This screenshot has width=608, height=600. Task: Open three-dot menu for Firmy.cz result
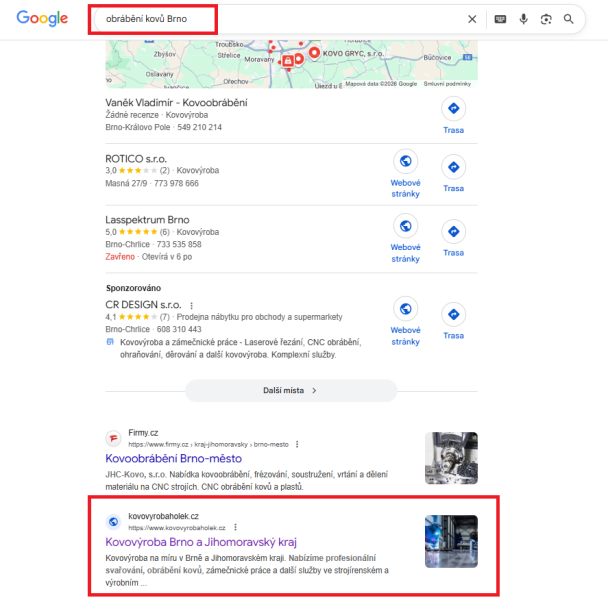click(x=297, y=444)
